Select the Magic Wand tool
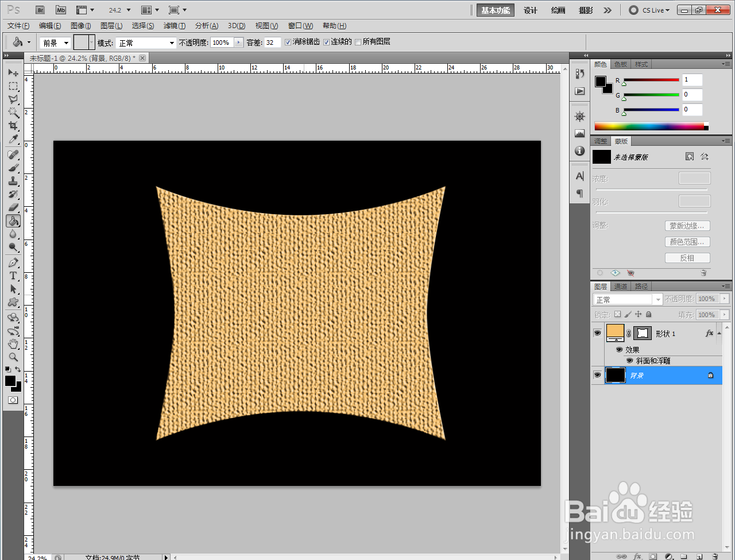Screen dimensions: 735x560 tap(13, 113)
